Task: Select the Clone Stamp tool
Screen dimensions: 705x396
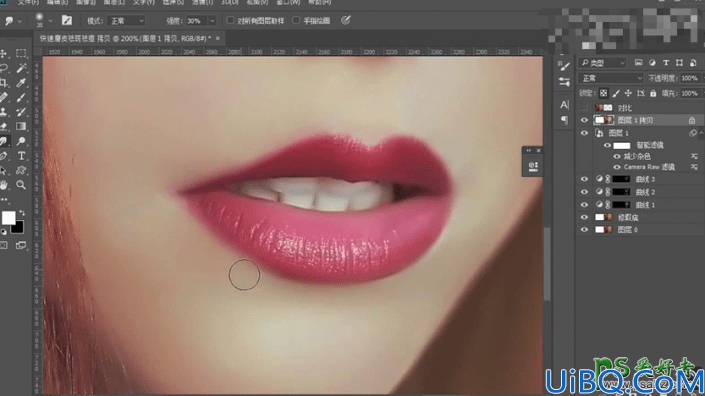Action: (4, 111)
